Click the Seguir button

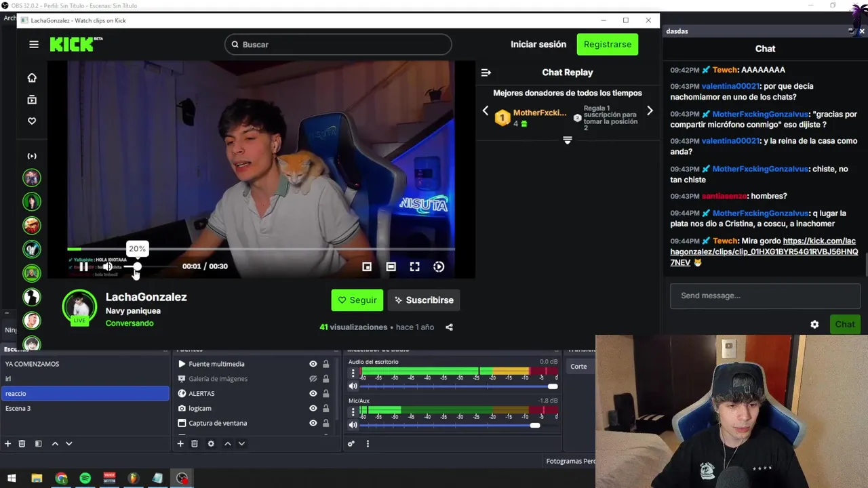tap(357, 300)
